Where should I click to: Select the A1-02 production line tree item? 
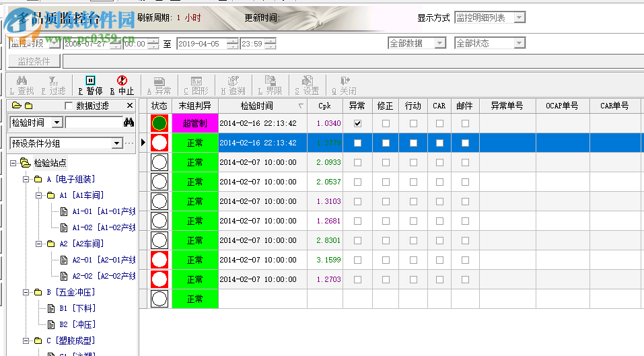pyautogui.click(x=104, y=227)
